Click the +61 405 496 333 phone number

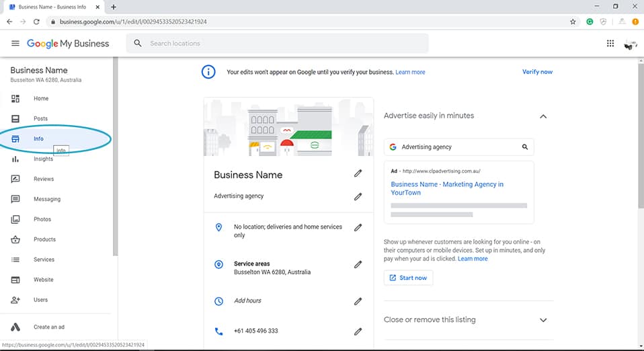point(256,331)
